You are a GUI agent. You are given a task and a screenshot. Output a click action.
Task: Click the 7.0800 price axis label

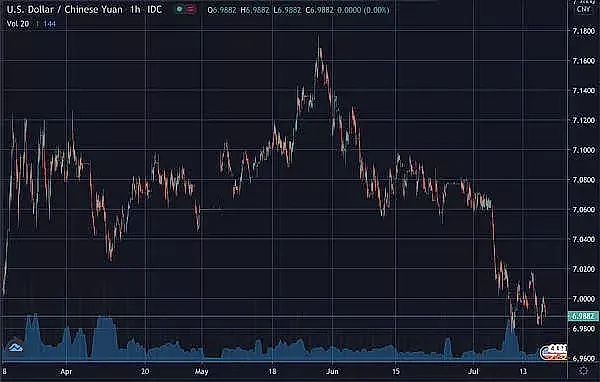584,180
